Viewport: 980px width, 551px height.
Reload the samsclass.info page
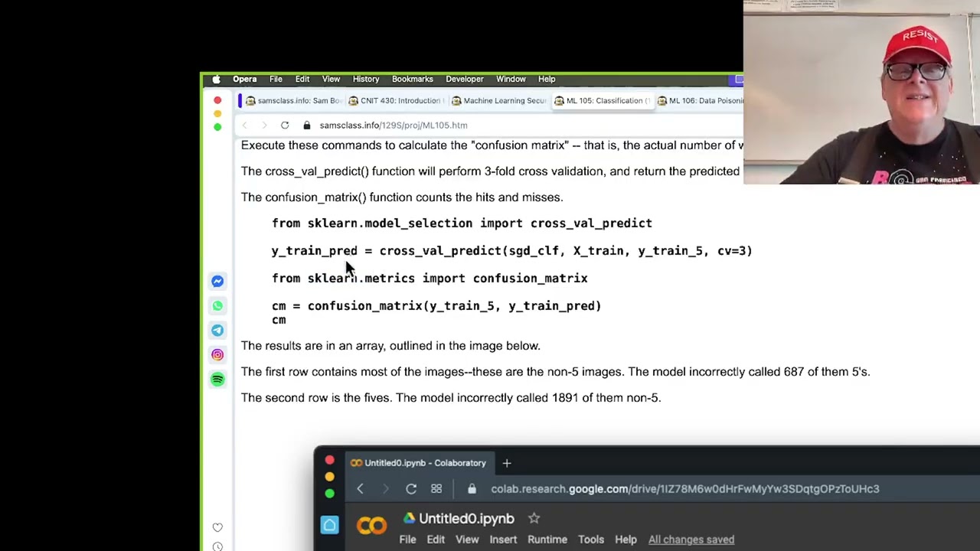pos(285,125)
